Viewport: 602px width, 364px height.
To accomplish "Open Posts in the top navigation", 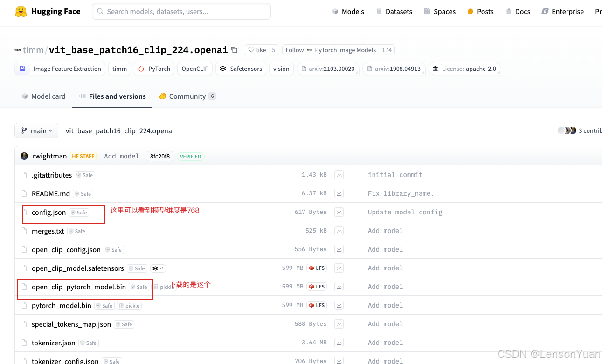I will pos(480,11).
